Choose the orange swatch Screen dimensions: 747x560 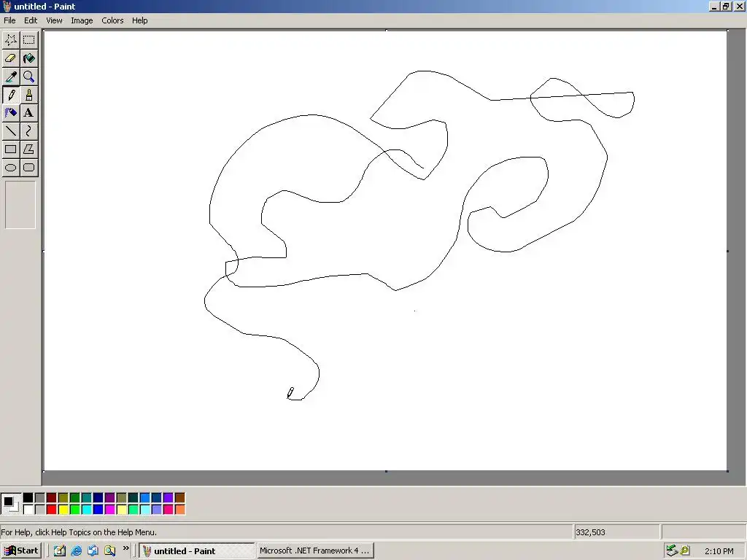click(x=180, y=510)
